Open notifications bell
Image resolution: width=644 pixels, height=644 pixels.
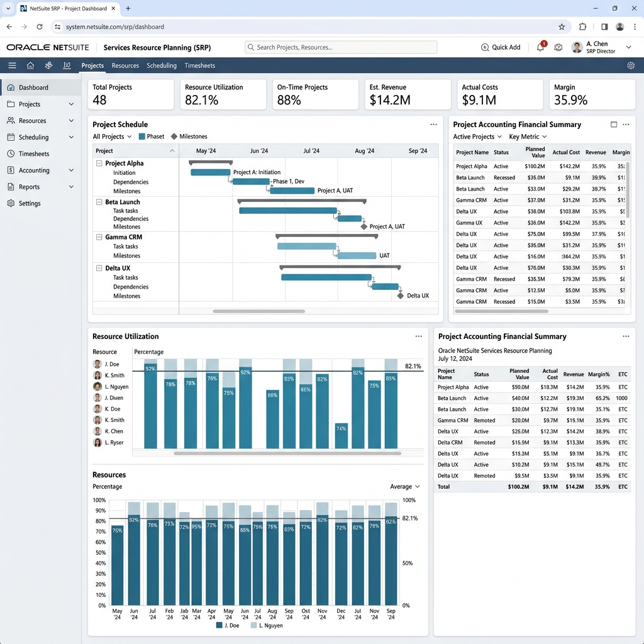(x=540, y=48)
